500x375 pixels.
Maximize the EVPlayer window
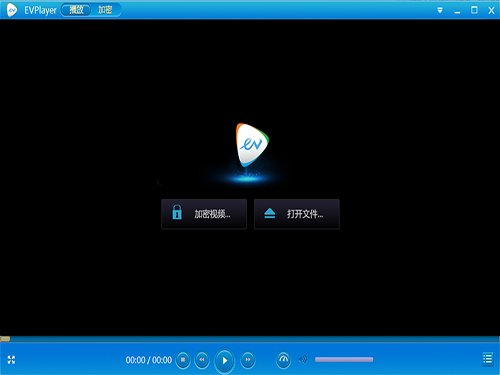click(x=474, y=10)
